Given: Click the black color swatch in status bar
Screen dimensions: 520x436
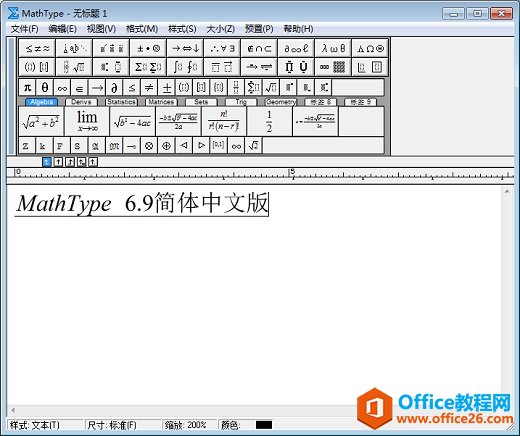Looking at the screenshot, I should 264,425.
